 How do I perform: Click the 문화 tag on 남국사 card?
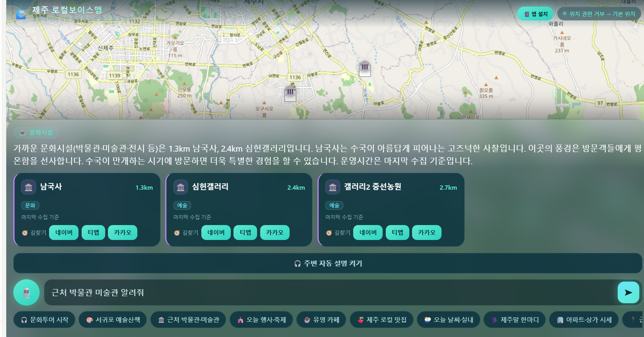[30, 205]
